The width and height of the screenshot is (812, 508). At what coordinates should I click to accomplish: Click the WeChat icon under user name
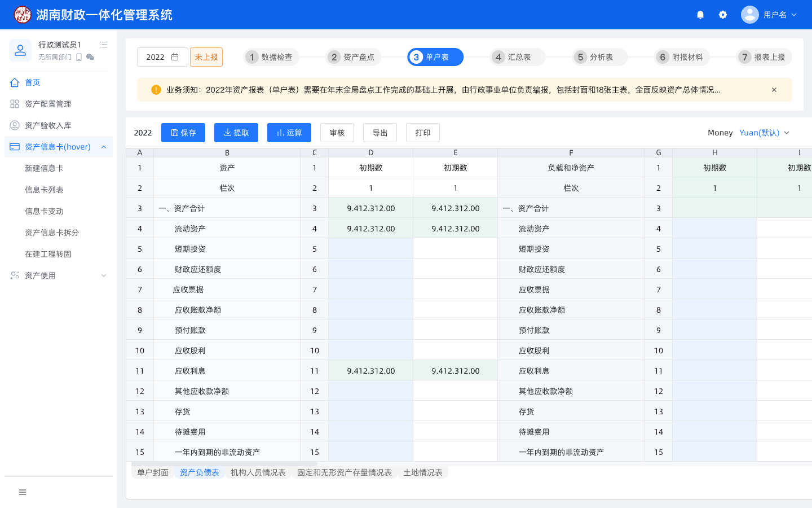[90, 57]
